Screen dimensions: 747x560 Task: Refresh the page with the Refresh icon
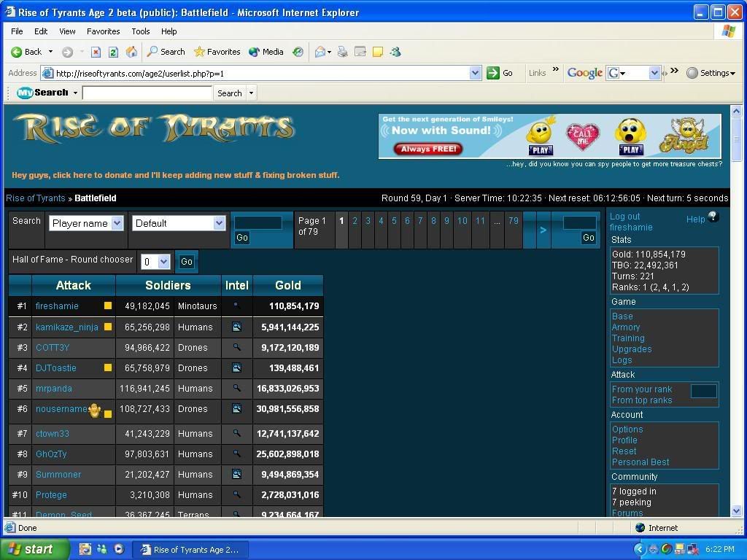point(113,52)
